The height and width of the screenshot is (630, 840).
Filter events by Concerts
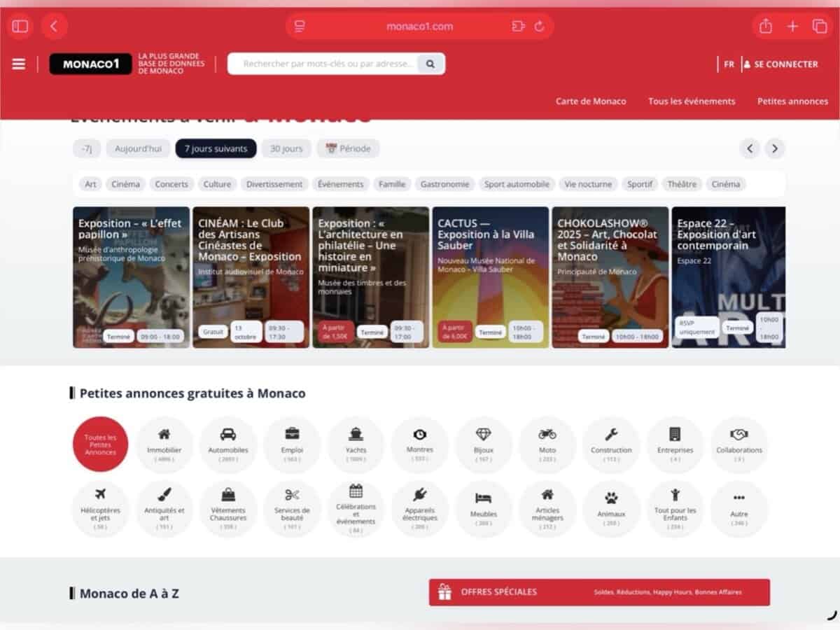171,184
